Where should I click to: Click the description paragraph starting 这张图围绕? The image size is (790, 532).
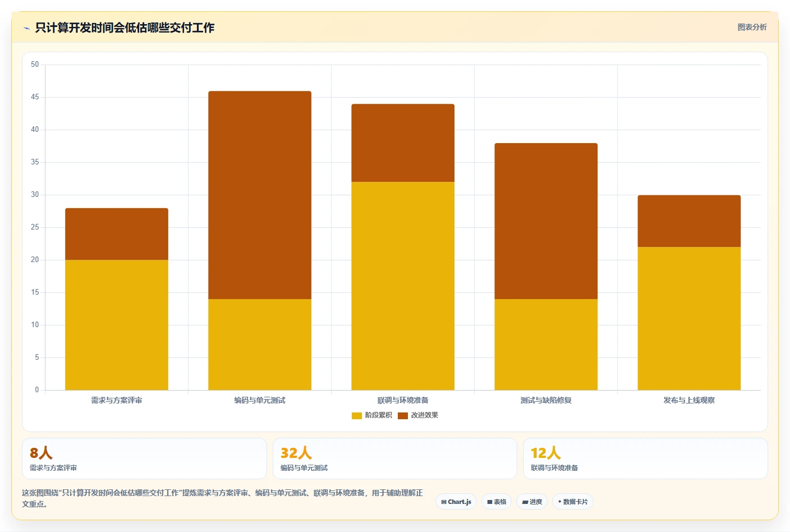pyautogui.click(x=222, y=498)
